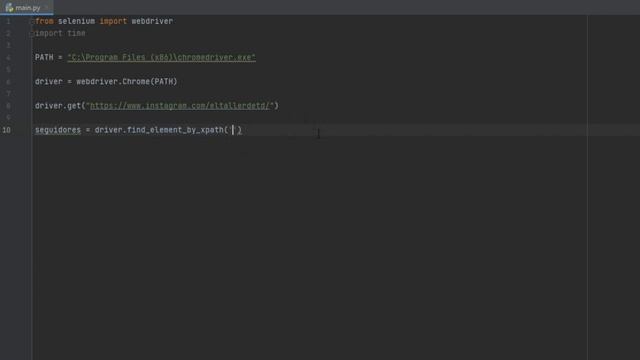Screen dimensions: 640x360
Task: Click the PATH variable on line 4
Action: point(44,58)
